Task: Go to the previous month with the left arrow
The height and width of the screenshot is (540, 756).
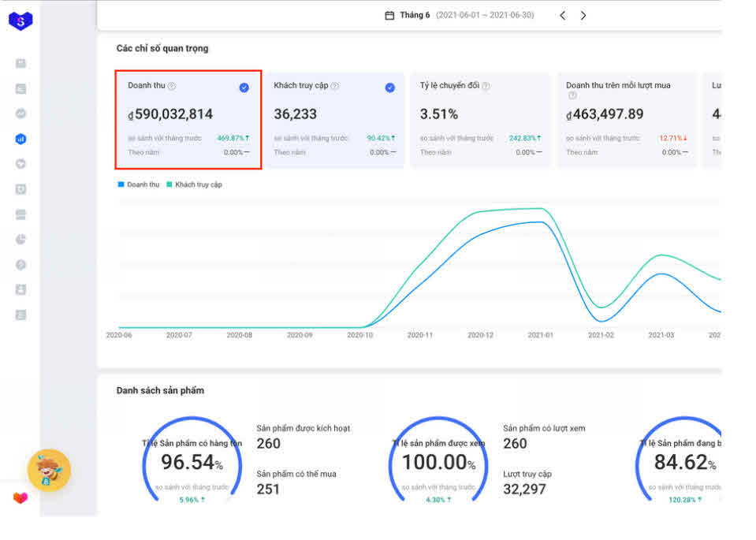Action: click(x=562, y=15)
